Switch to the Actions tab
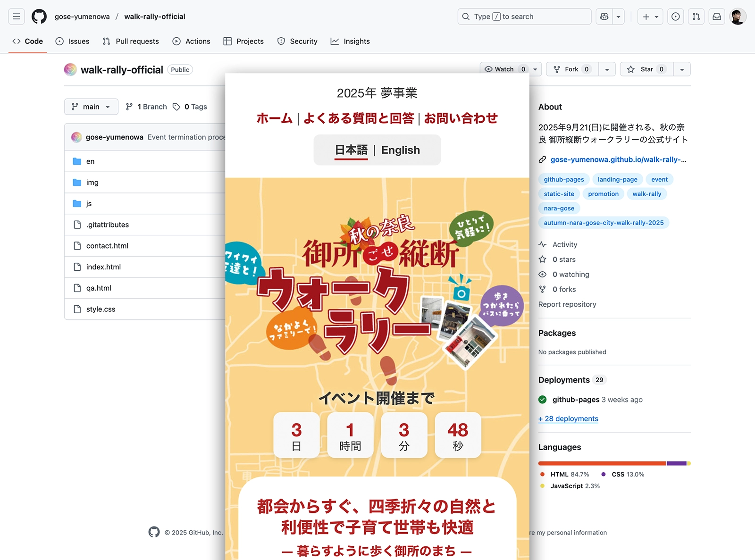The width and height of the screenshot is (755, 560). point(192,42)
